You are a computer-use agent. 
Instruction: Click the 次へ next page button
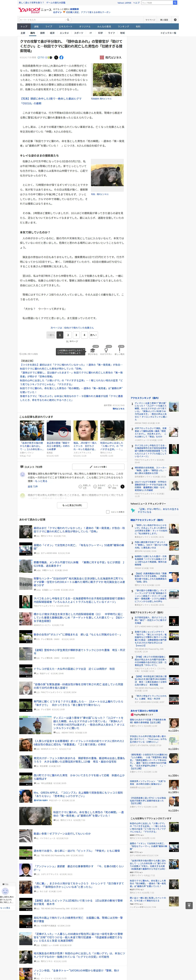94,335
